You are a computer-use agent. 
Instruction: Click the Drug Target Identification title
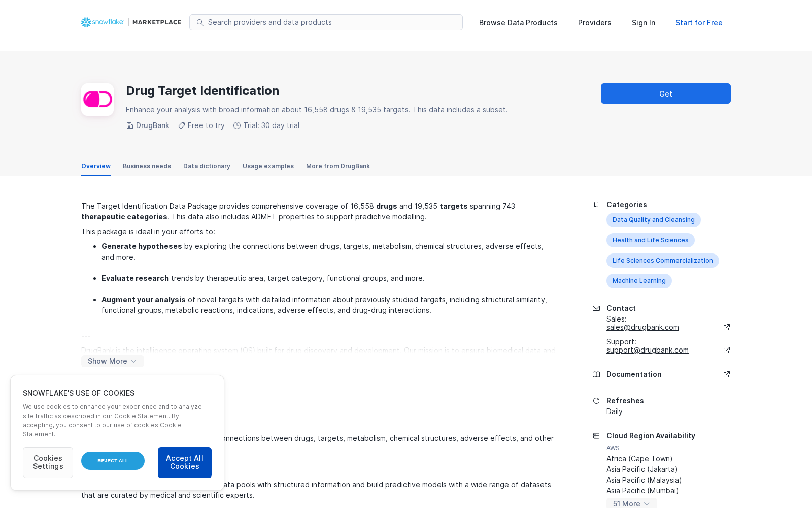202,91
